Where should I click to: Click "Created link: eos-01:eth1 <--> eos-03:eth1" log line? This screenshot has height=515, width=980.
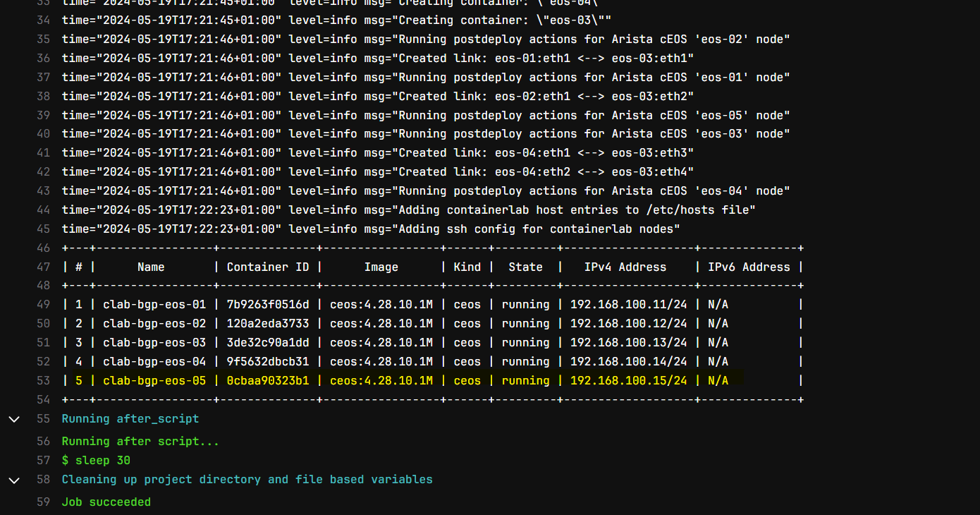(x=546, y=58)
